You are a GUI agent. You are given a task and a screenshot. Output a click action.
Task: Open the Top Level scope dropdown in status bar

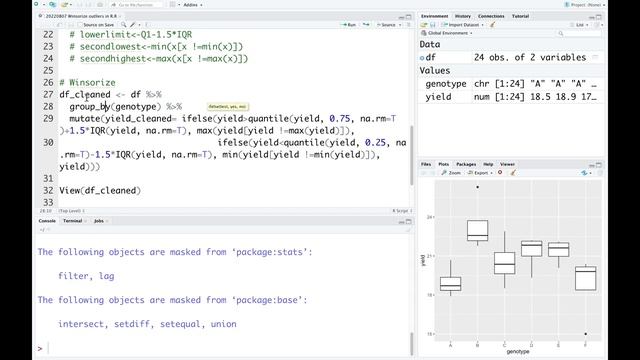point(72,211)
